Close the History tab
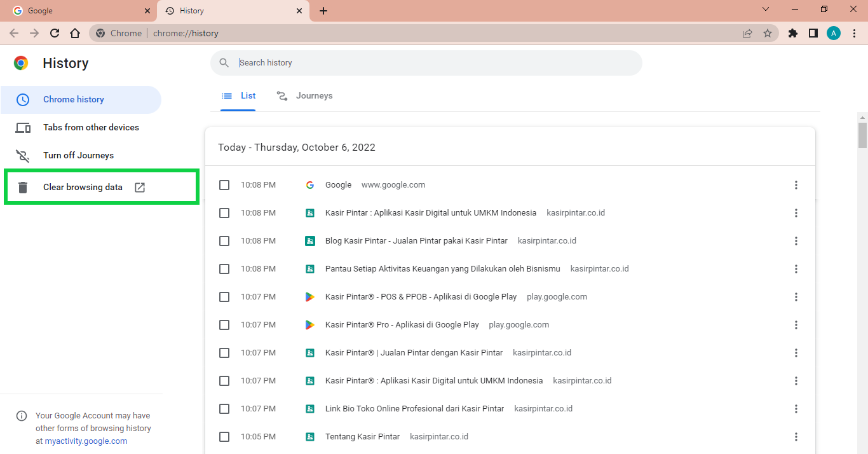 coord(299,11)
